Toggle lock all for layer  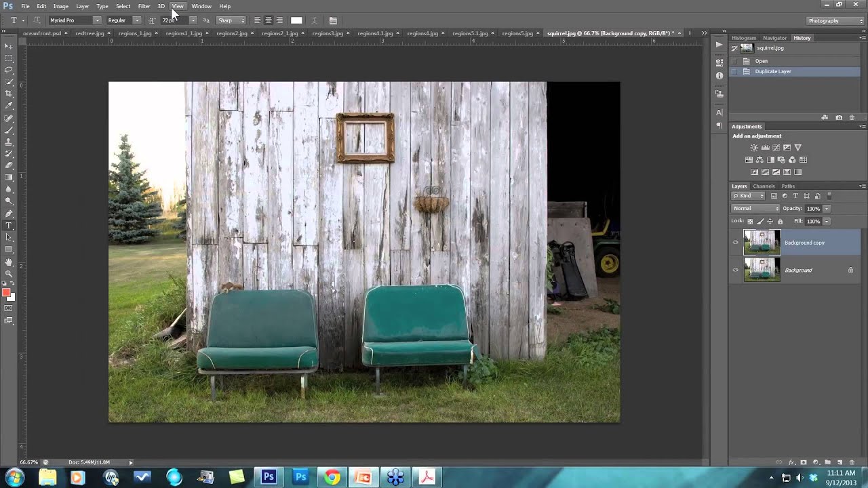point(780,222)
